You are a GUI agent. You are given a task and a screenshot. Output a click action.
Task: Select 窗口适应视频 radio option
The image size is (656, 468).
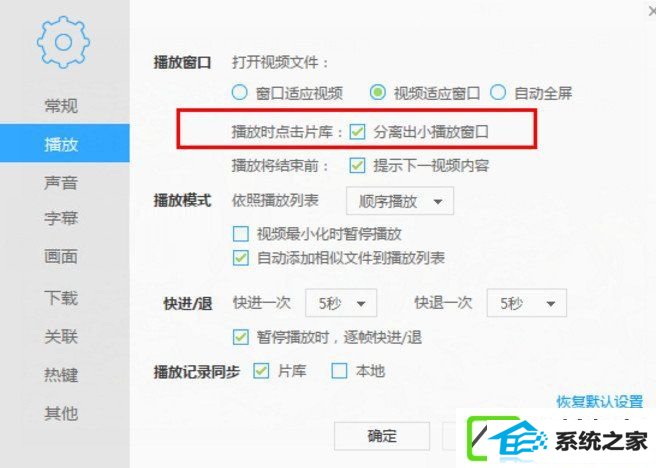239,92
